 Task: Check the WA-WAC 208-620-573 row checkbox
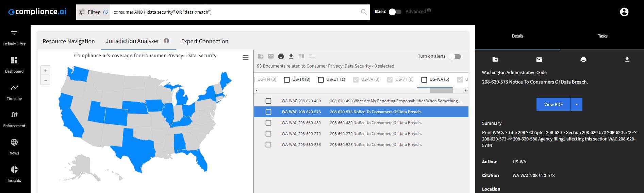click(x=268, y=112)
